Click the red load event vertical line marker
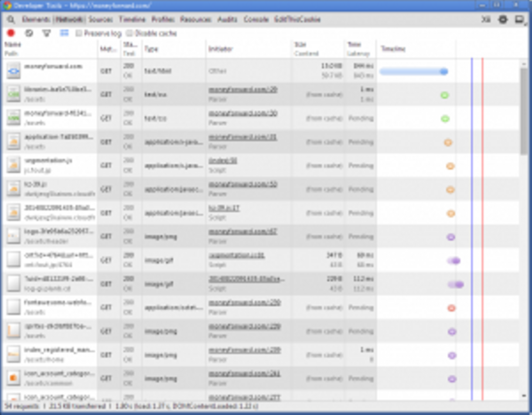The image size is (532, 415). coord(482,229)
